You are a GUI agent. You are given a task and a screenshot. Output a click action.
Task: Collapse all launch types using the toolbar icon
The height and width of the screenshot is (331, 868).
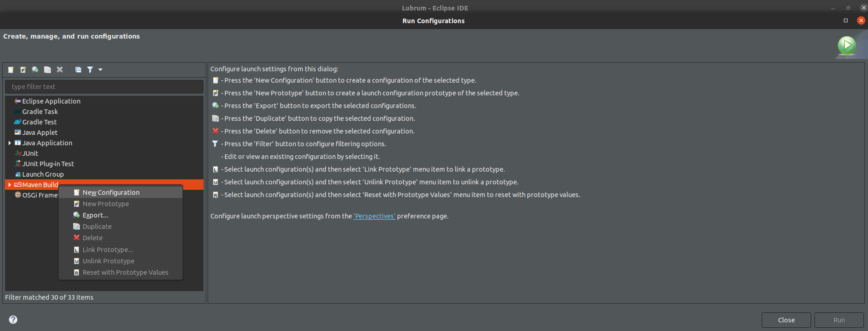[78, 69]
